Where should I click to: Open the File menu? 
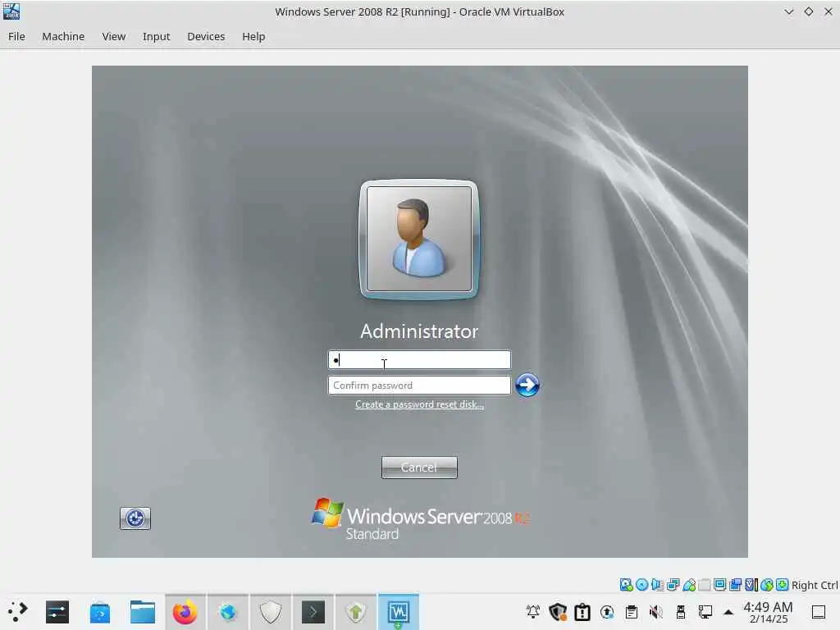pyautogui.click(x=16, y=36)
